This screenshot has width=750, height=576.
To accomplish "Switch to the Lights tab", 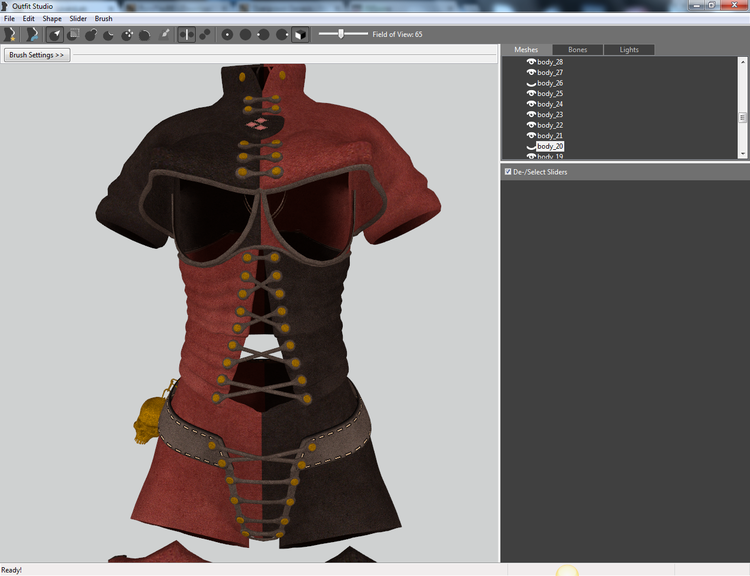I will point(629,50).
